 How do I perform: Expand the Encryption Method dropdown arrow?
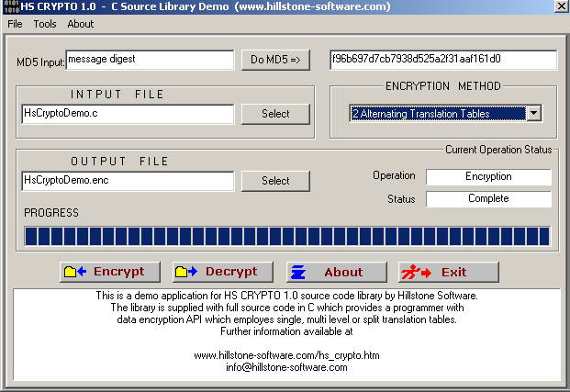click(533, 114)
